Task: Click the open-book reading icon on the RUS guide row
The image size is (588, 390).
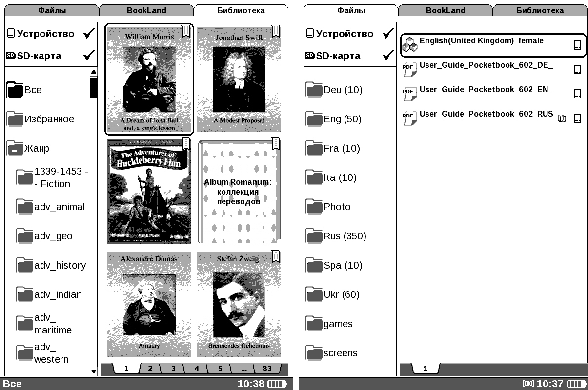Action: pyautogui.click(x=562, y=118)
